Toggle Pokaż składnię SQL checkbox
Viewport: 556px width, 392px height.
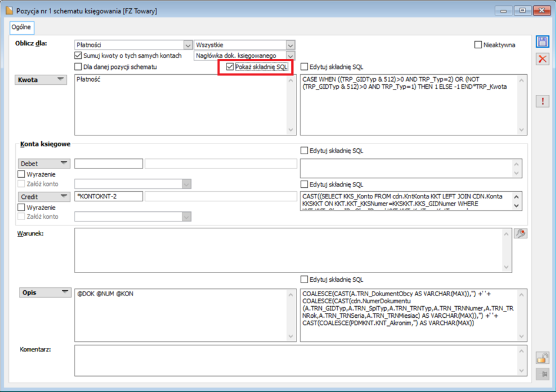pyautogui.click(x=230, y=67)
